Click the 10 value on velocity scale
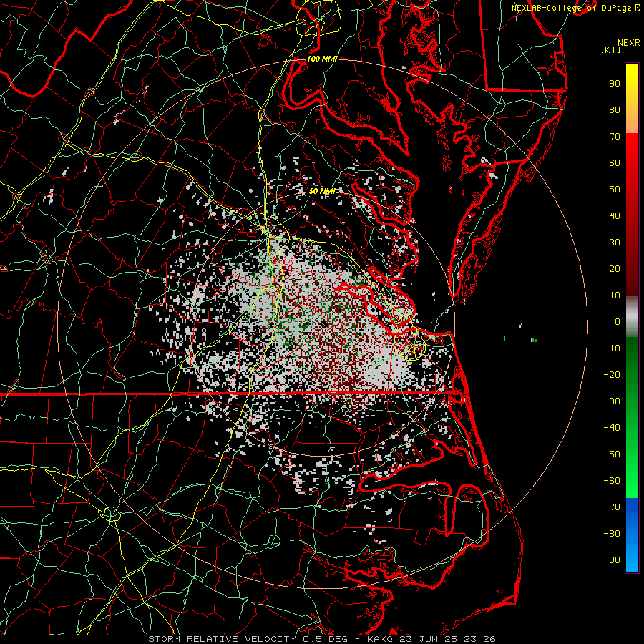 click(615, 296)
